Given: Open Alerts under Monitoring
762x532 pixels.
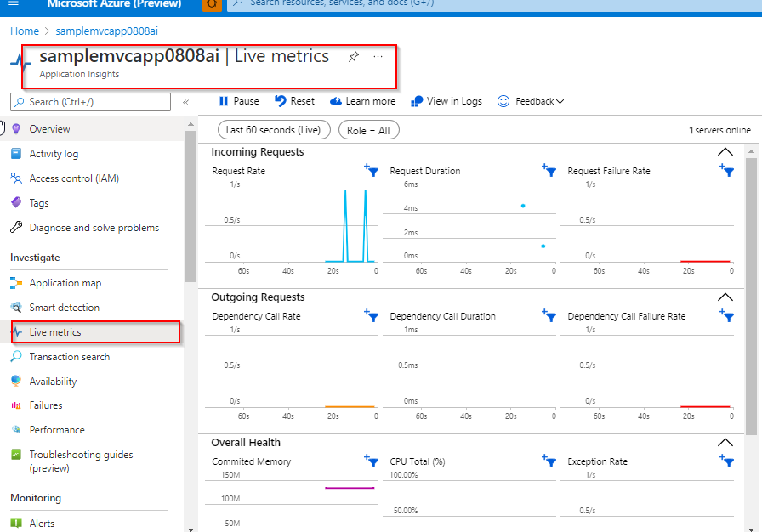Looking at the screenshot, I should pos(93,524).
